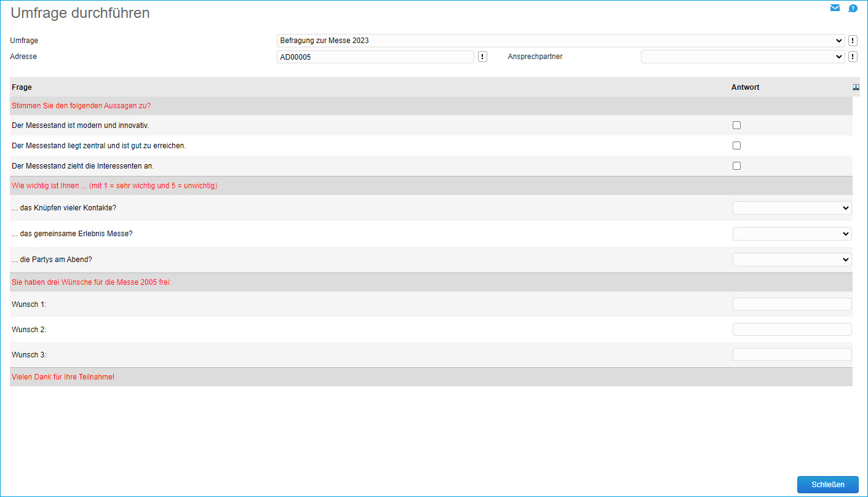Click the 'Wunsch 1:' label

29,304
